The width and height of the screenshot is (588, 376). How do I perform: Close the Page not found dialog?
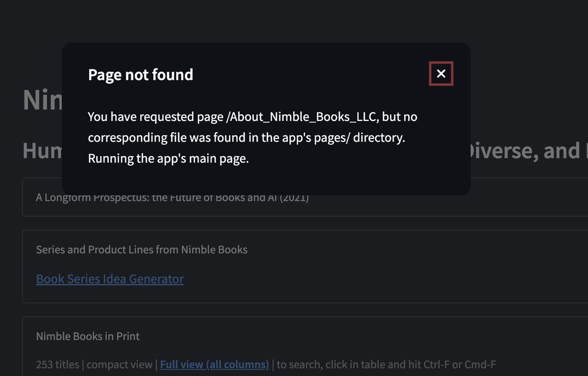point(441,74)
